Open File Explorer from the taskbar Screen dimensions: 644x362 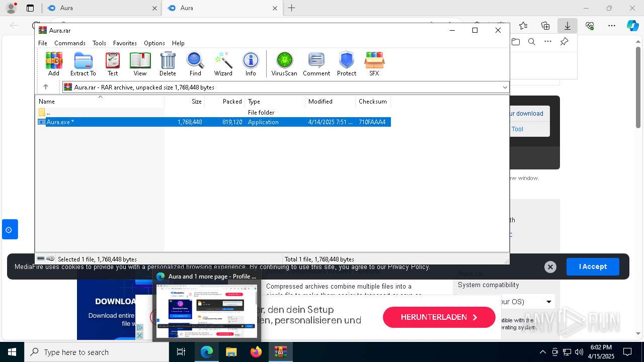point(231,352)
